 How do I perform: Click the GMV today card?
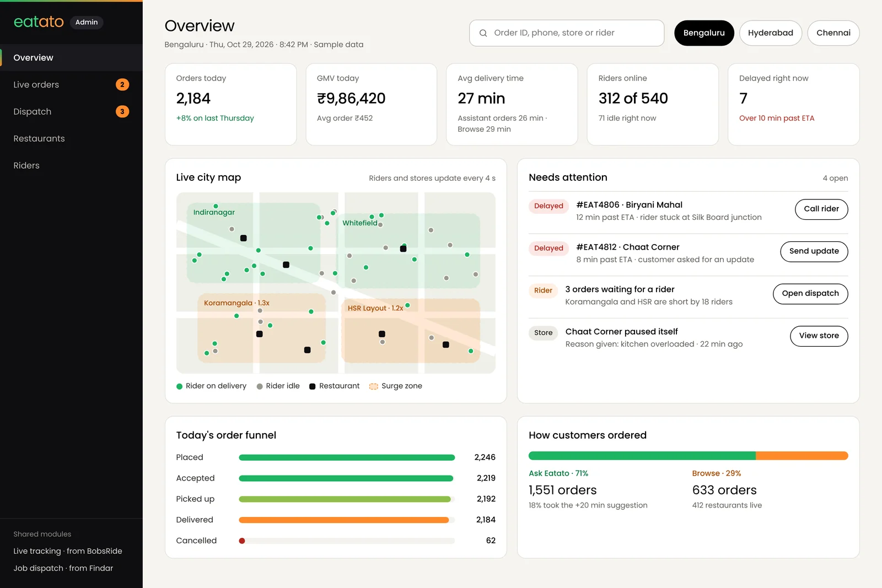372,105
